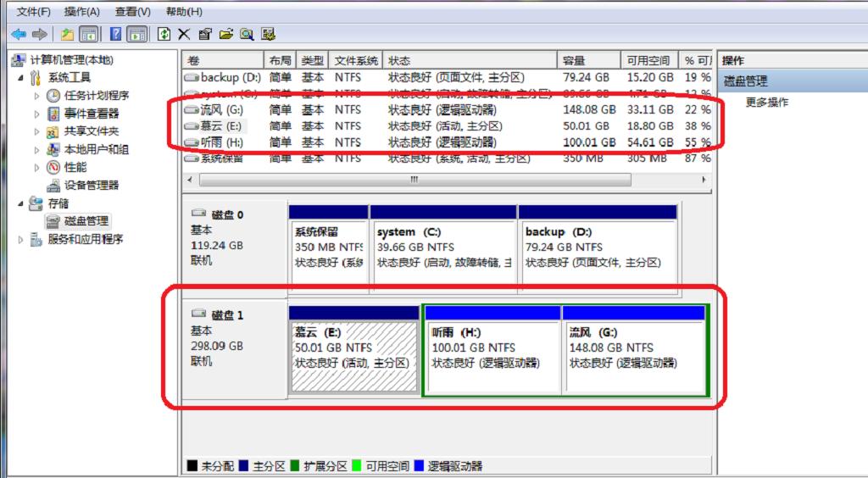Sort by the 类型 column header

pyautogui.click(x=312, y=60)
